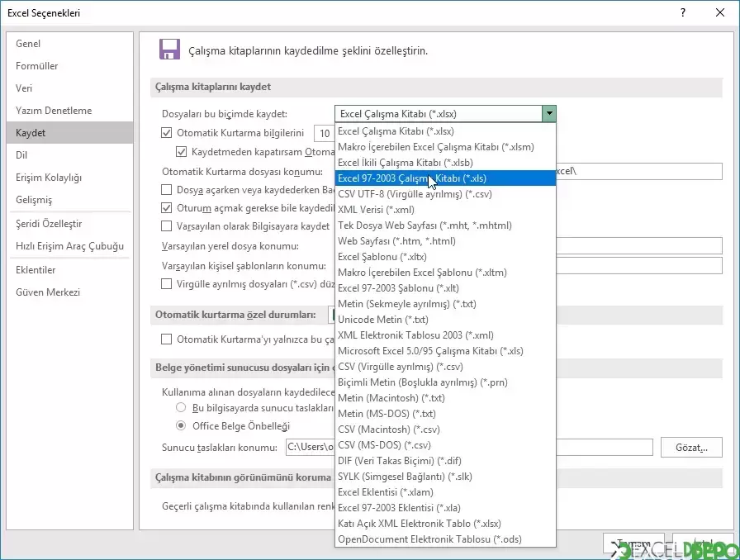The image size is (740, 560).
Task: Select Metin (MS-DOS) (*.txt) entry
Action: 445,414
